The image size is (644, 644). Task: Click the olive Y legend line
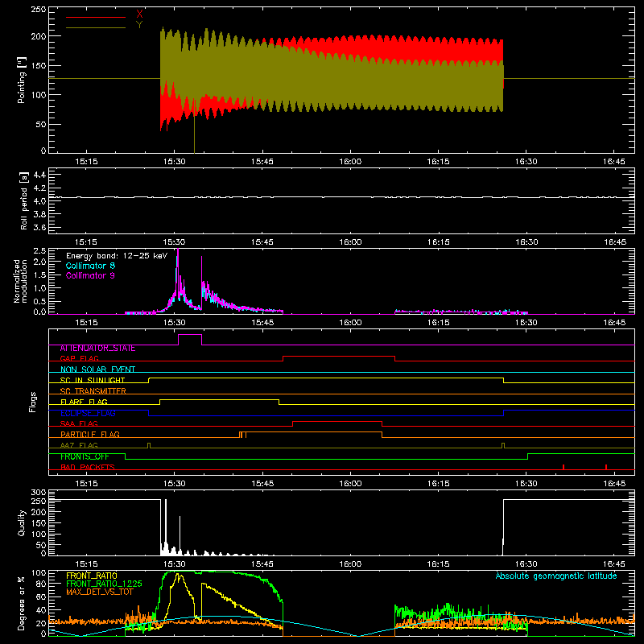[x=95, y=28]
